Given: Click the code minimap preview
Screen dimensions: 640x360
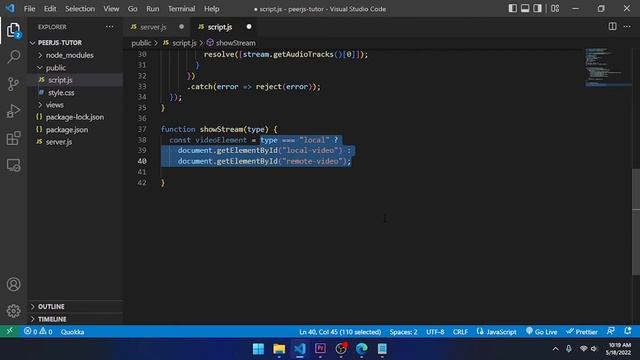Looking at the screenshot, I should coord(607,67).
